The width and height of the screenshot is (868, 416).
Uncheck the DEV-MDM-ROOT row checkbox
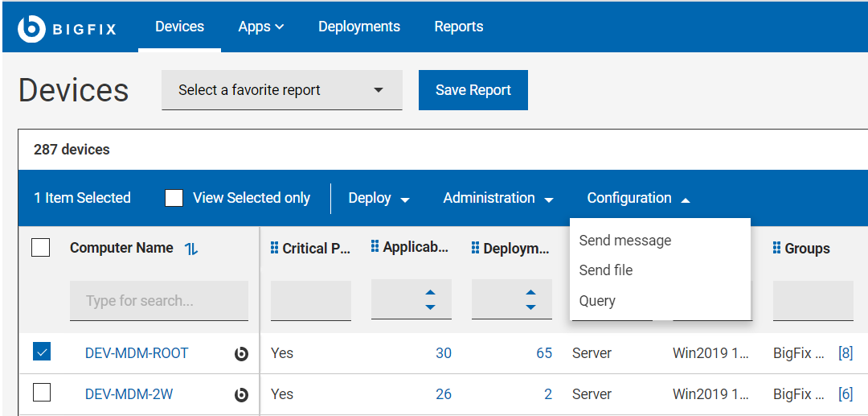(x=42, y=352)
